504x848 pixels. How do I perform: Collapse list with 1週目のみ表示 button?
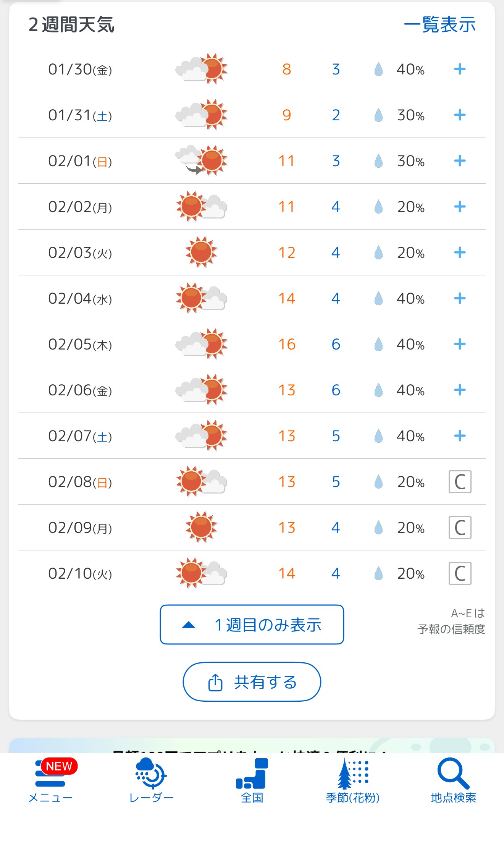252,625
